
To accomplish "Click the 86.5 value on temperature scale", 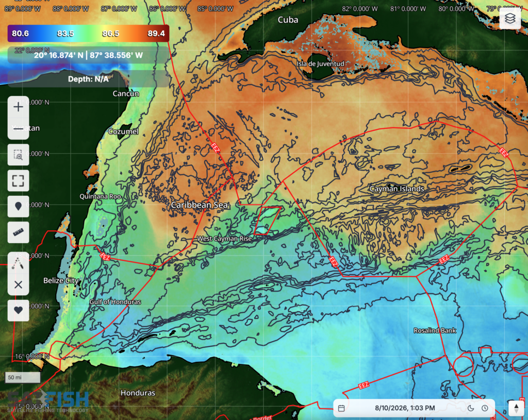I will point(111,33).
